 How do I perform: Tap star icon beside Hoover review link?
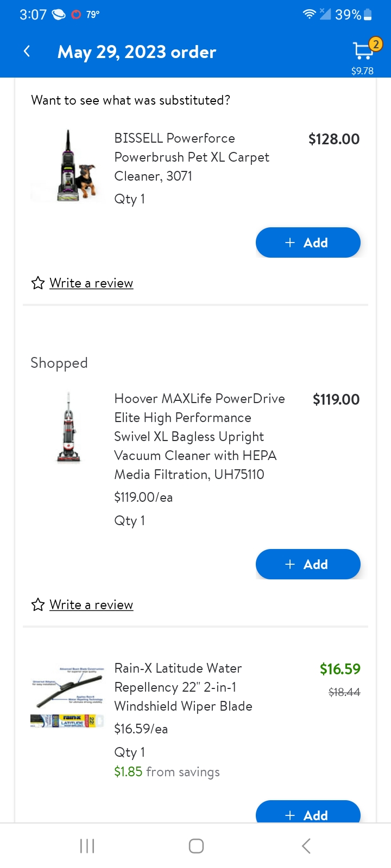(37, 605)
